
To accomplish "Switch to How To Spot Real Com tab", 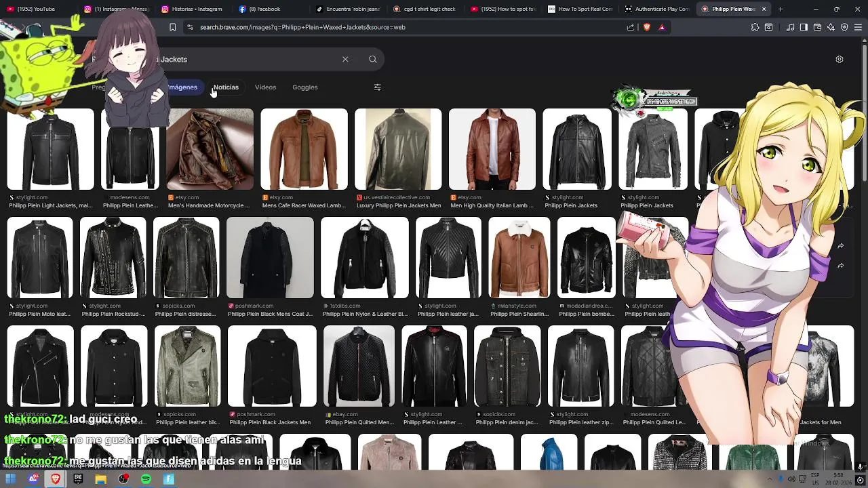I will coord(580,9).
